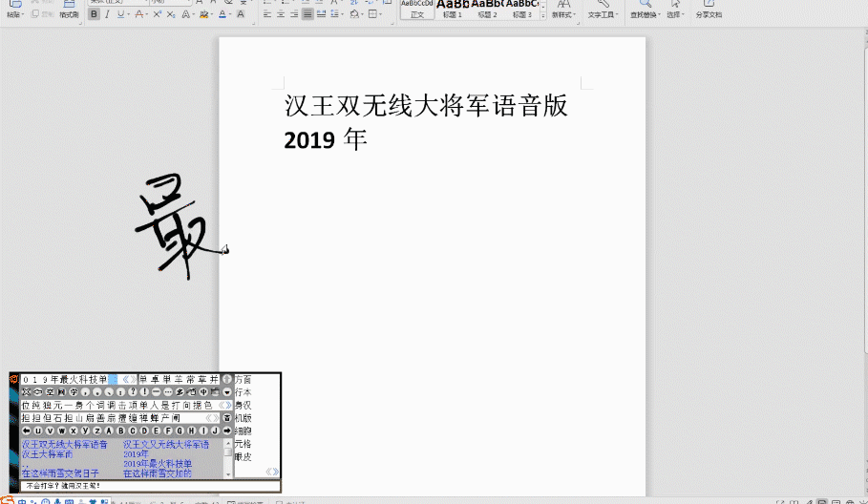Apply underline to text

click(x=120, y=14)
